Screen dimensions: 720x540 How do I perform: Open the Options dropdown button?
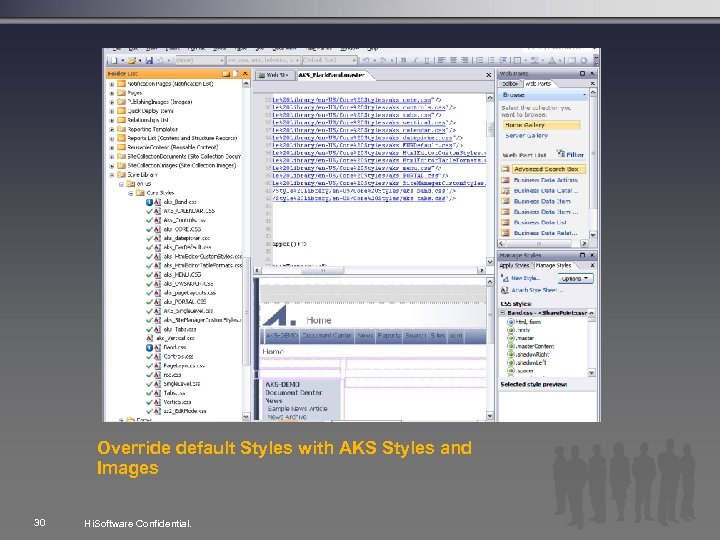coord(575,278)
